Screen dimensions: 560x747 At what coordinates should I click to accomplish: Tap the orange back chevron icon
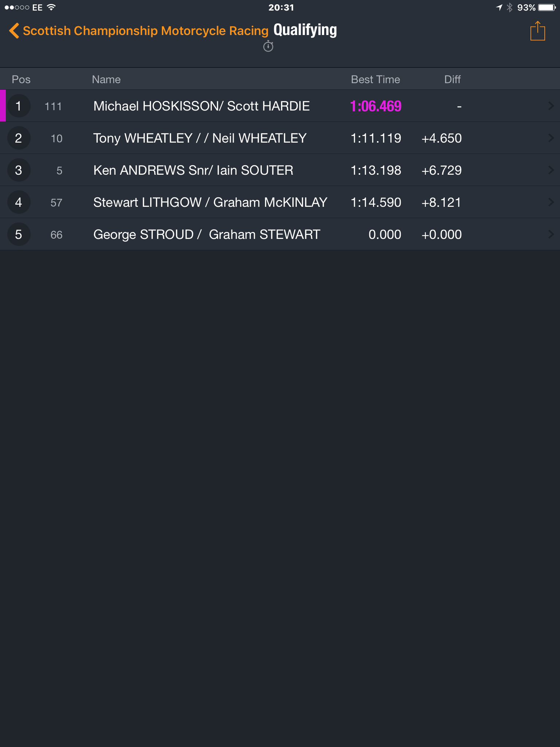point(14,31)
